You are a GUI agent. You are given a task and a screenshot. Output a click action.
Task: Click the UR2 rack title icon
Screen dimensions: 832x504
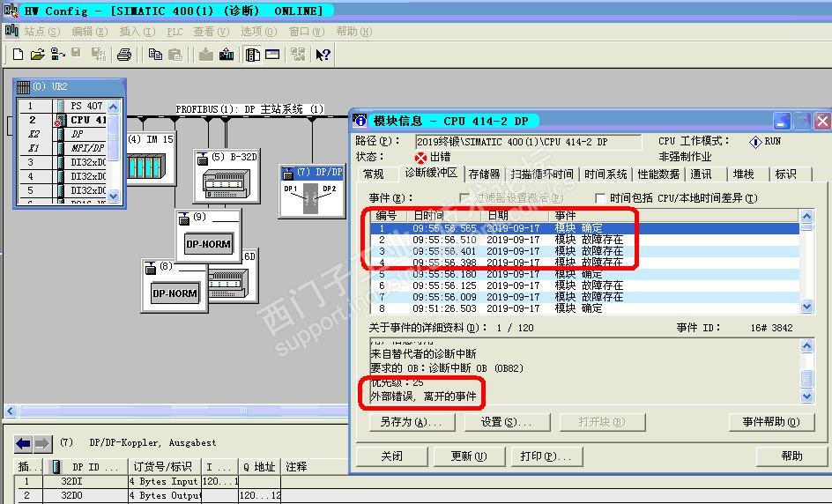coord(23,87)
